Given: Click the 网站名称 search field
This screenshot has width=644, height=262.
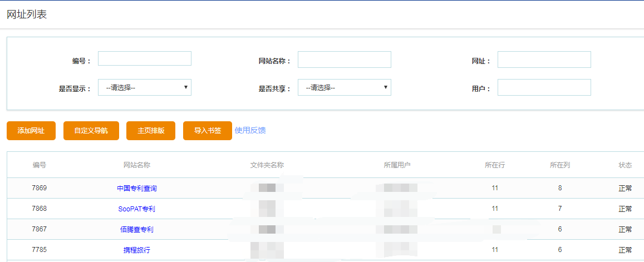Looking at the screenshot, I should click(344, 60).
